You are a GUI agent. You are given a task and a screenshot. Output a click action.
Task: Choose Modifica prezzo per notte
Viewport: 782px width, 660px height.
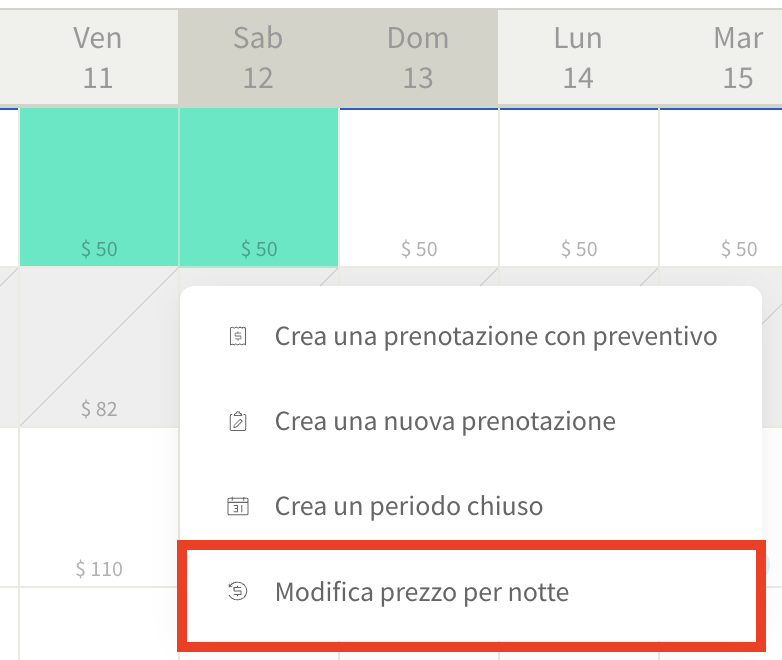click(x=421, y=592)
